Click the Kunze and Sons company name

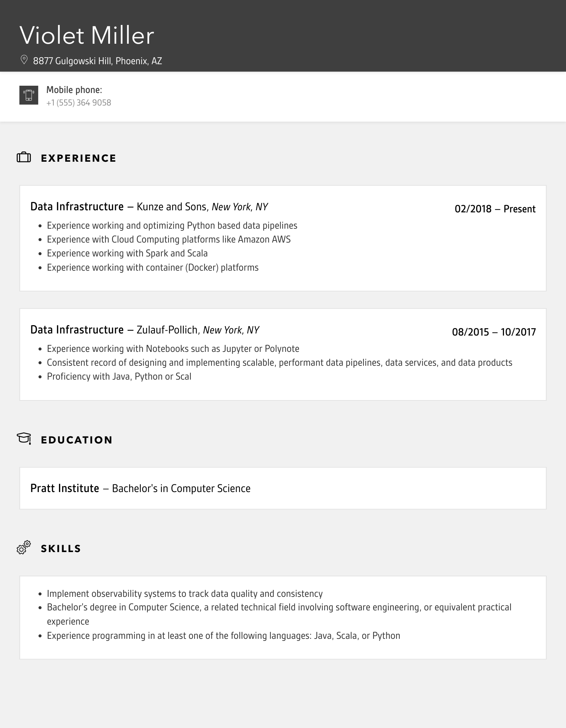172,207
